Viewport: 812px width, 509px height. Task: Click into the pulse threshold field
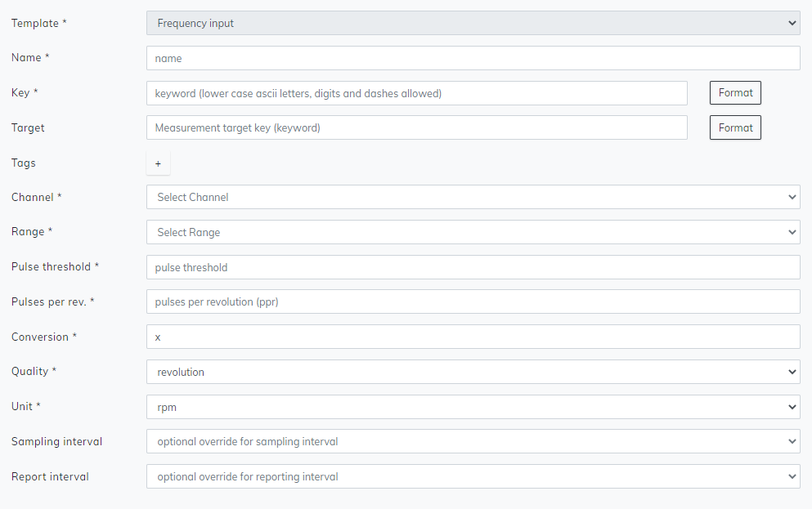click(473, 267)
